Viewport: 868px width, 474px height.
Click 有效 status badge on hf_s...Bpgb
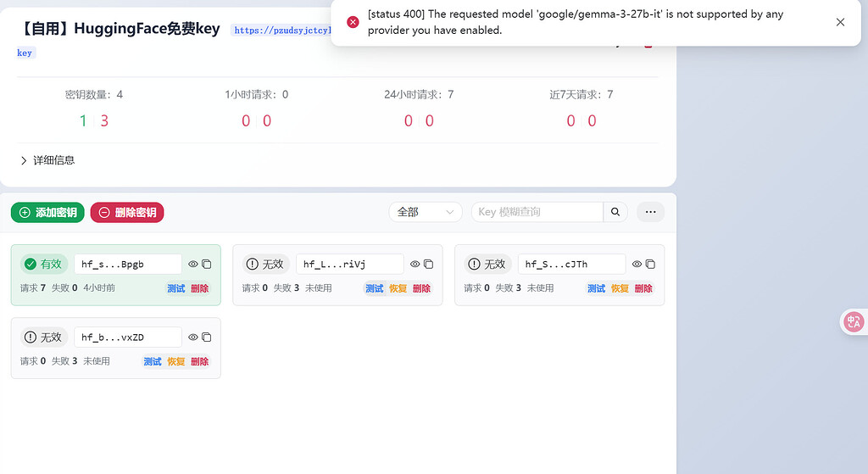tap(44, 264)
